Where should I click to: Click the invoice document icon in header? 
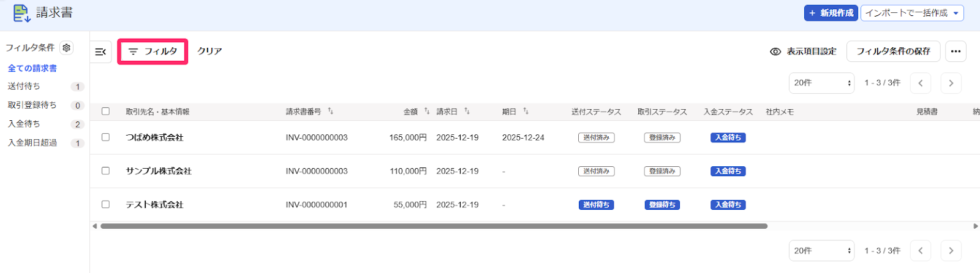click(x=21, y=13)
